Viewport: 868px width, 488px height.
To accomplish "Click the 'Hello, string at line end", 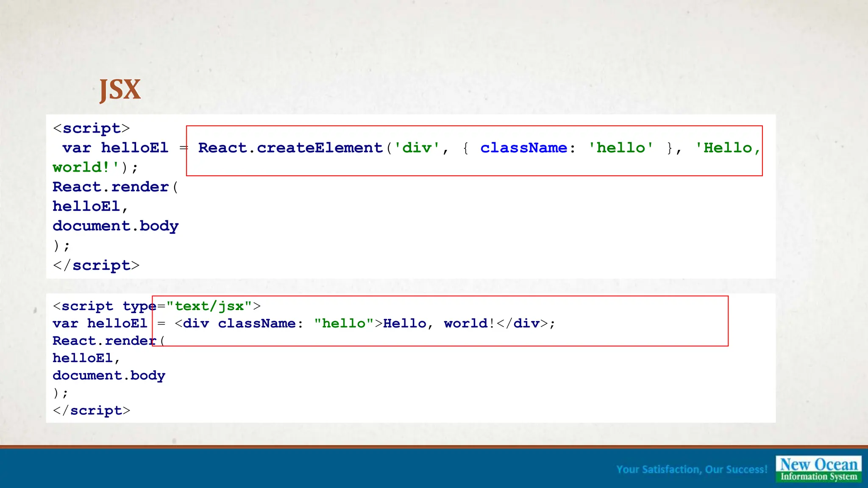I will point(728,148).
